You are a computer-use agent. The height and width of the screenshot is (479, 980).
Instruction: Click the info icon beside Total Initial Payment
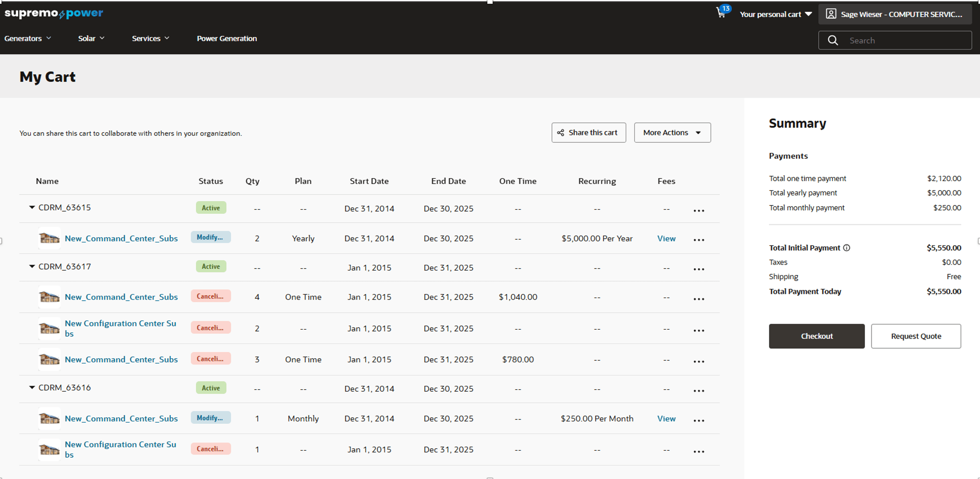pos(847,248)
